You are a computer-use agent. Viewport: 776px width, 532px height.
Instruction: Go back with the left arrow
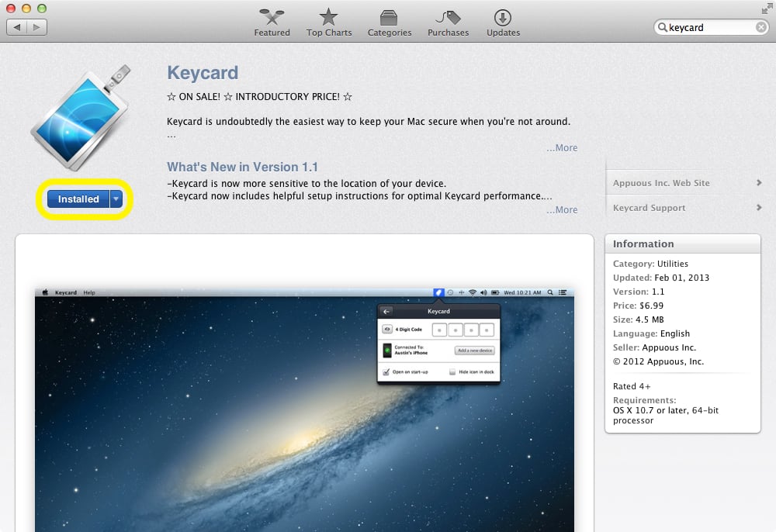[17, 27]
